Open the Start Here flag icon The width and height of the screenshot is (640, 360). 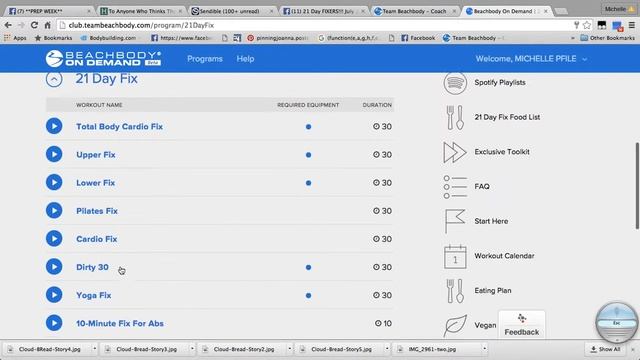(455, 221)
